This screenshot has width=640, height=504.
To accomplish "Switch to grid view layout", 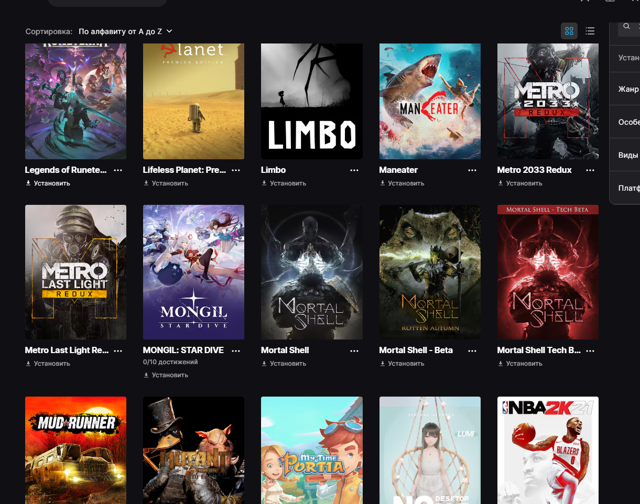I will pyautogui.click(x=569, y=31).
